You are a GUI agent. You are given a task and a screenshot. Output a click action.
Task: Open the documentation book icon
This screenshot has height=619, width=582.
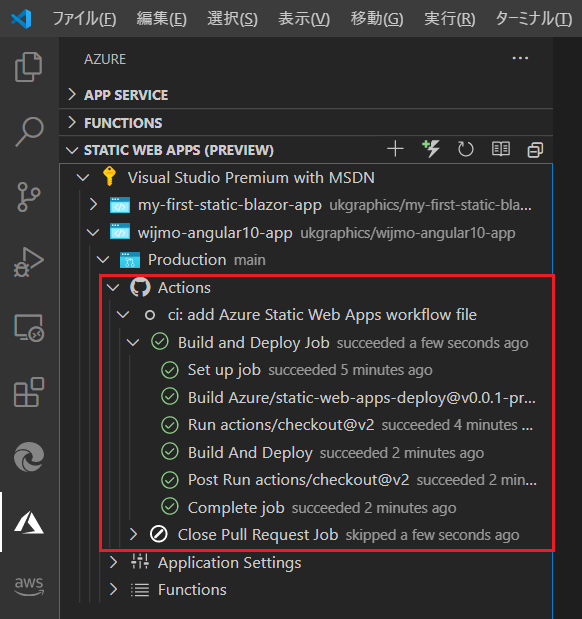pos(500,149)
